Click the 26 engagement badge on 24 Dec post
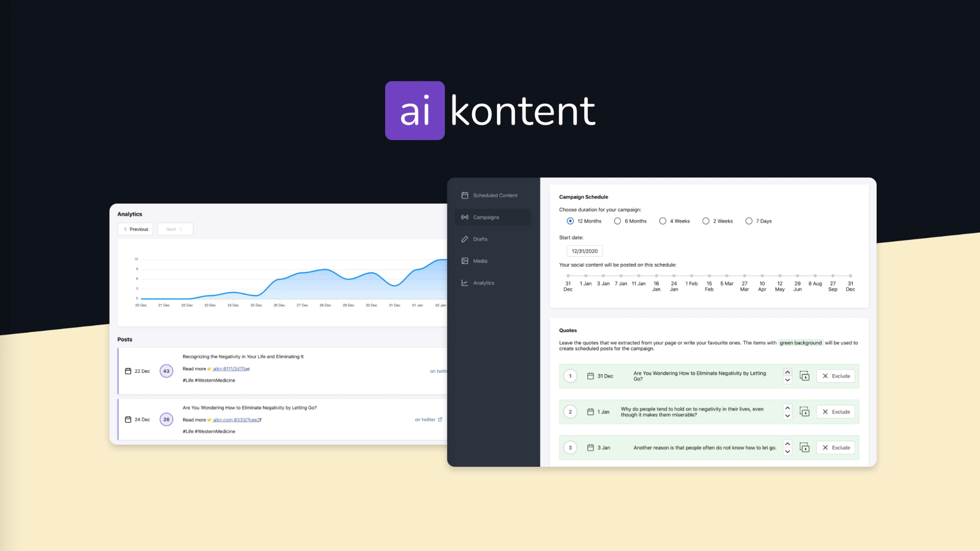Screen dimensions: 980x551 pyautogui.click(x=167, y=420)
